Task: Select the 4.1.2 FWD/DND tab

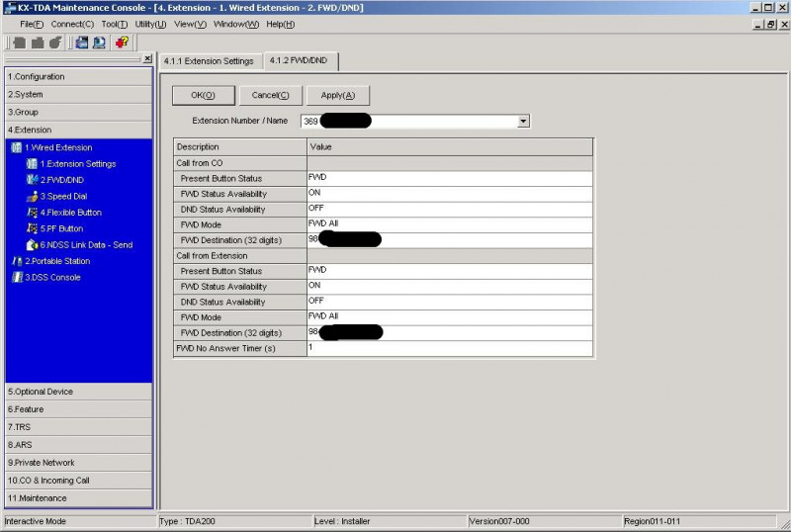Action: pyautogui.click(x=300, y=60)
